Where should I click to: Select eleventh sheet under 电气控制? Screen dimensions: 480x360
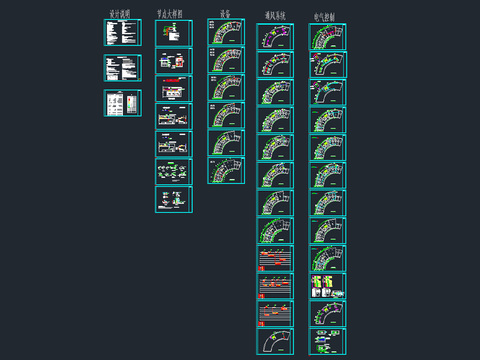coord(327,314)
